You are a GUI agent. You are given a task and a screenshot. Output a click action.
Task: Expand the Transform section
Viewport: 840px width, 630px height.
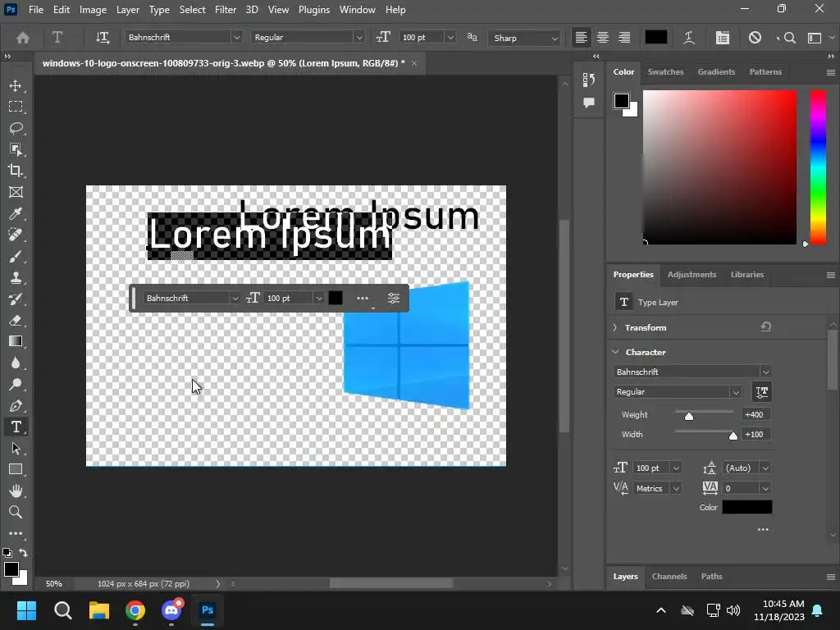[x=615, y=327]
